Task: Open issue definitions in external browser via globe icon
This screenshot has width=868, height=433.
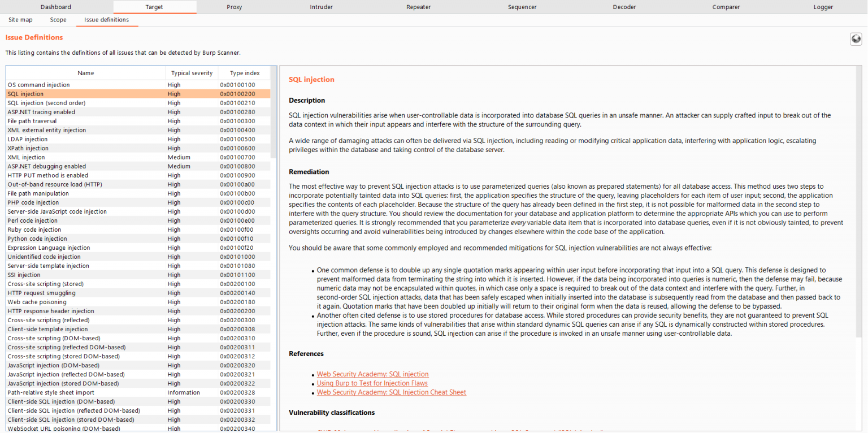Action: [x=856, y=39]
